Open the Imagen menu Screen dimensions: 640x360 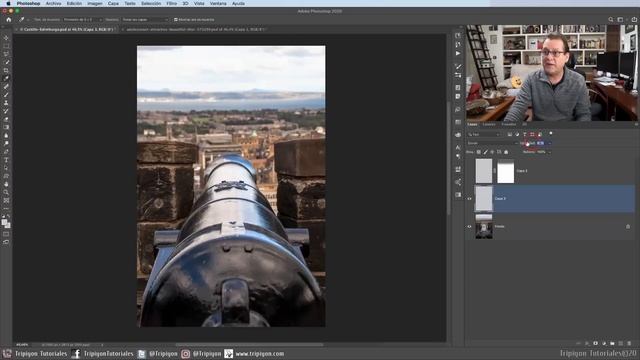point(95,3)
